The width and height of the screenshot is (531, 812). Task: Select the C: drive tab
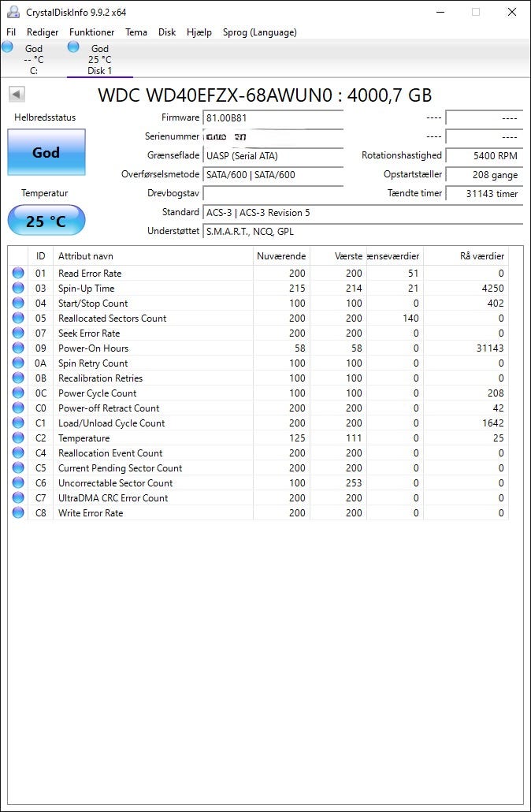coord(34,60)
